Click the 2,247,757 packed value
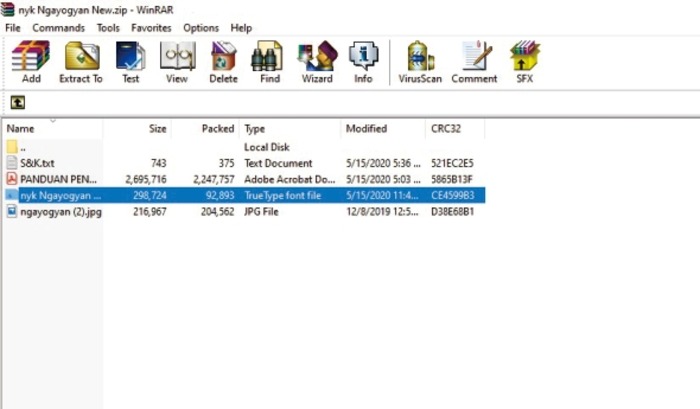The image size is (700, 409). [214, 179]
